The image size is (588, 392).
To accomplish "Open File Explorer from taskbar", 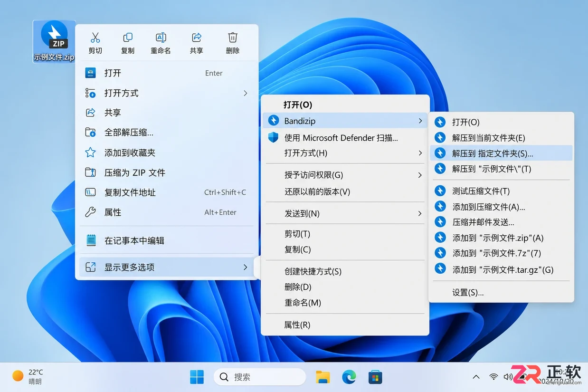I will coord(323,377).
